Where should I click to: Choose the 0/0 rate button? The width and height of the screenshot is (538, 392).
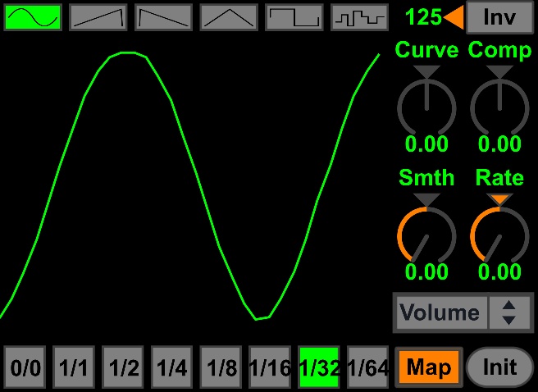[25, 367]
